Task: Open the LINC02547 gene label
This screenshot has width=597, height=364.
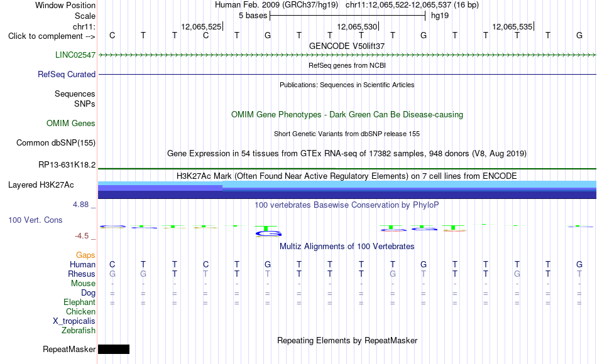Action: [75, 55]
